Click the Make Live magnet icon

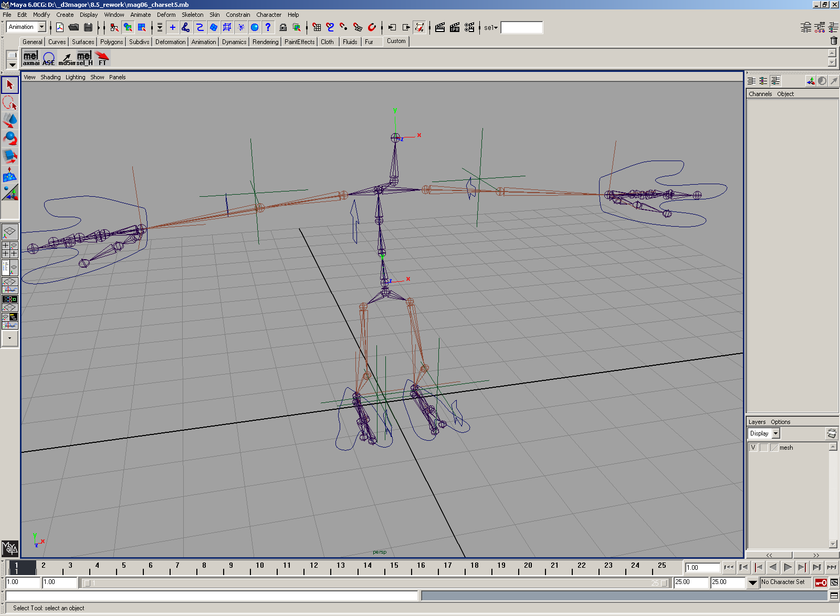point(372,27)
